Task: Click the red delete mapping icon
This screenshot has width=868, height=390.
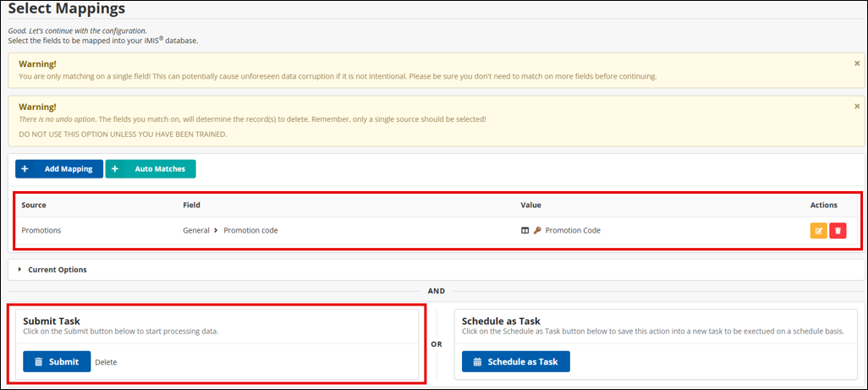Action: [x=838, y=230]
